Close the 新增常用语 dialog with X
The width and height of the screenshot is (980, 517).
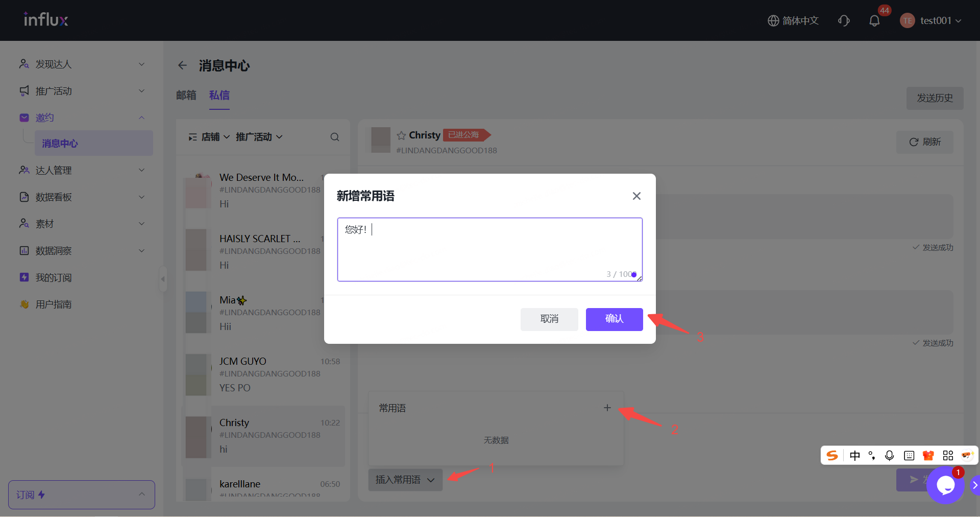pos(636,196)
